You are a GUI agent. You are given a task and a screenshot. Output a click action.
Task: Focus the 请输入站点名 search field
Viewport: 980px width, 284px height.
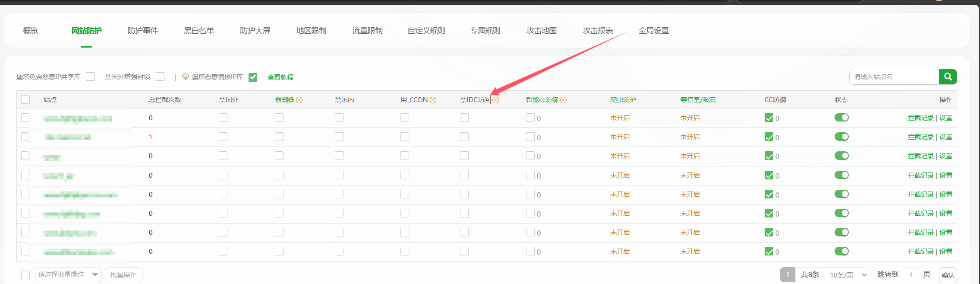tap(893, 77)
